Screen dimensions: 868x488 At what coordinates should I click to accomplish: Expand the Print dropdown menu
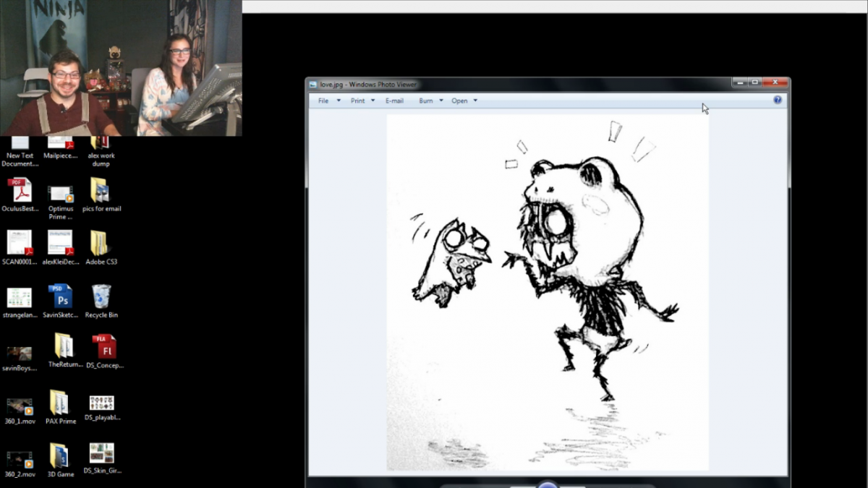point(363,101)
